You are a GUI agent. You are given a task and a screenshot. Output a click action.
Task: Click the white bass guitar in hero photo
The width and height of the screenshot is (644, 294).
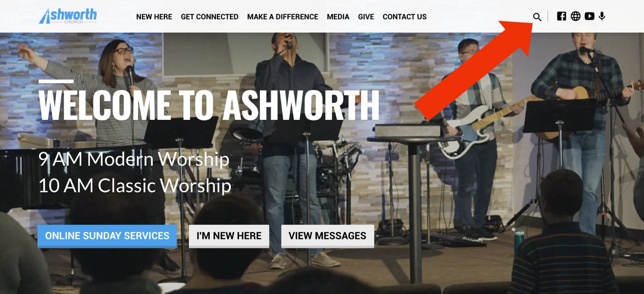click(479, 129)
